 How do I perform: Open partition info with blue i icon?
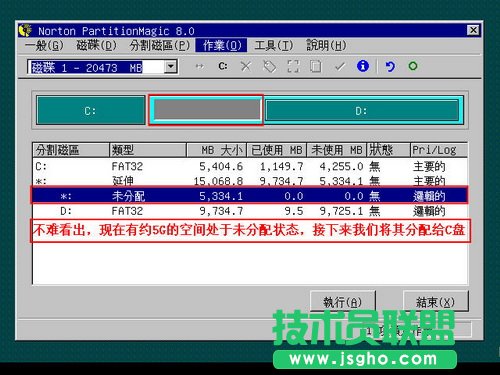coord(363,66)
